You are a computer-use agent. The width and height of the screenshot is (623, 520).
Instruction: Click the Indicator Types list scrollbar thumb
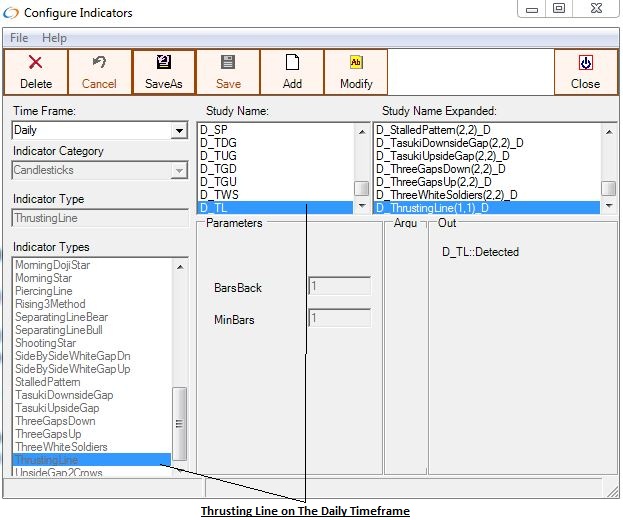click(180, 422)
